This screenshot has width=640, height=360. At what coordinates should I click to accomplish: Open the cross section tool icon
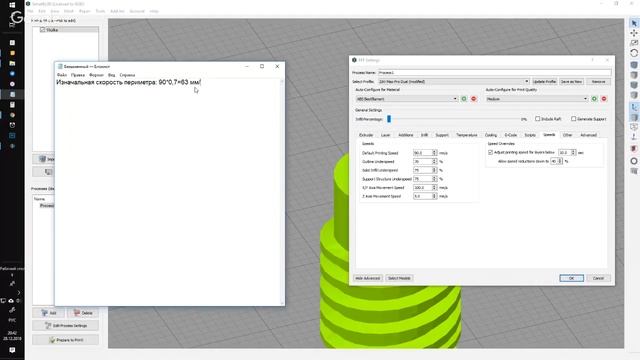pyautogui.click(x=634, y=149)
